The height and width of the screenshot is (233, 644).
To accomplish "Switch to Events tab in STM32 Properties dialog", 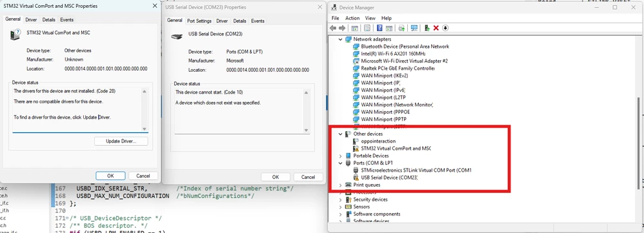I will point(66,20).
